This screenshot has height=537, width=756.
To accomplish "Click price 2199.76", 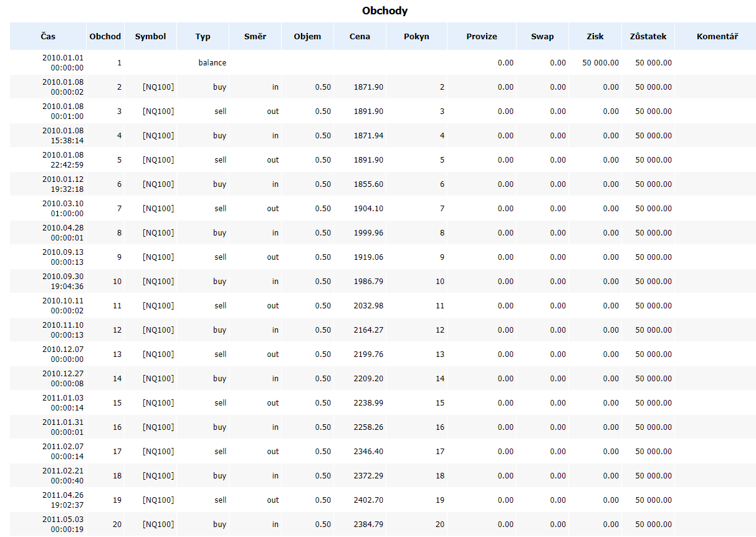I will point(368,354).
